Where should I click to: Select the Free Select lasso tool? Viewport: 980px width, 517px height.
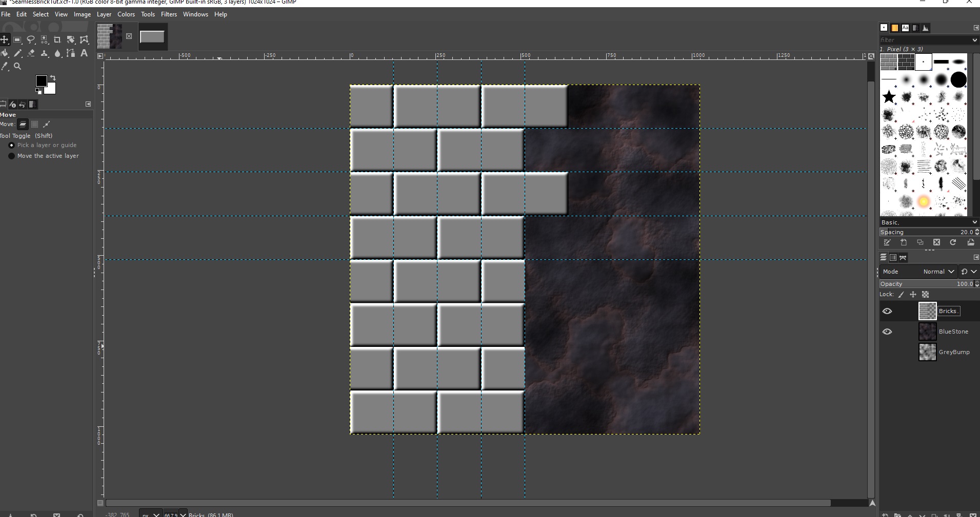pos(31,40)
